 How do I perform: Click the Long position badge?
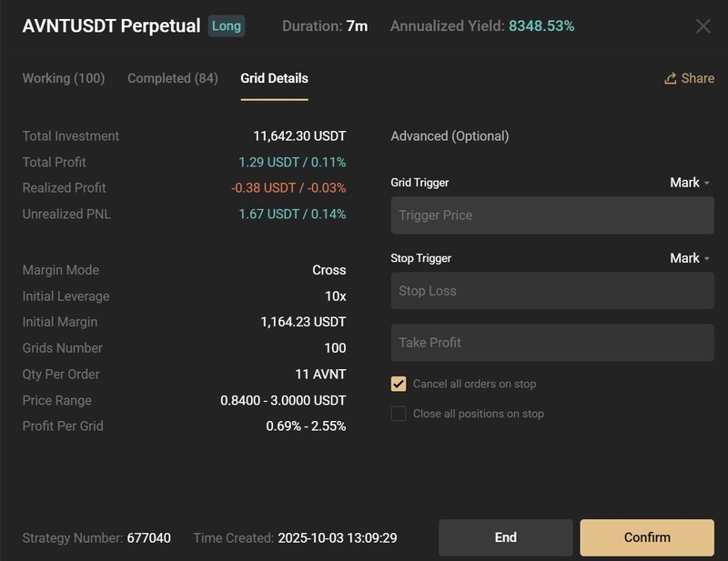227,25
